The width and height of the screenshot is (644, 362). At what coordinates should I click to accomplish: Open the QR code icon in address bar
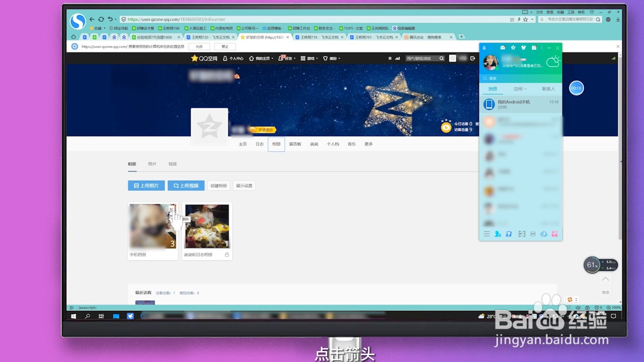[512, 19]
